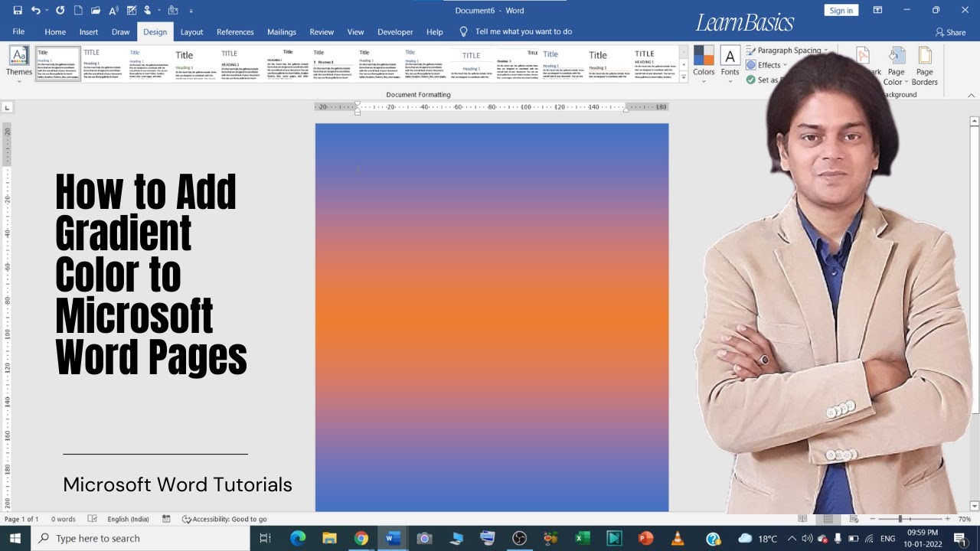
Task: Switch to the Layout tab
Action: [x=191, y=31]
